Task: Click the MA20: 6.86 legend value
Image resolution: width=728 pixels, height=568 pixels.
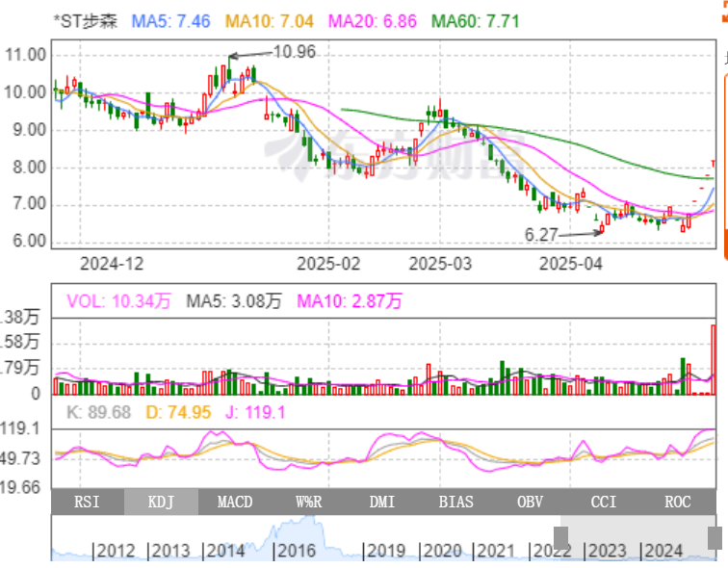Action: click(373, 21)
